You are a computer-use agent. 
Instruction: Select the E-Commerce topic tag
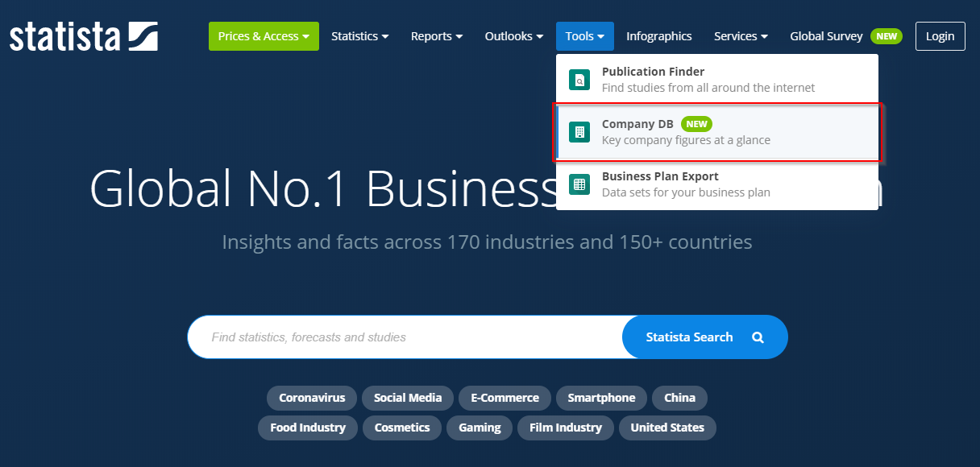pos(505,398)
